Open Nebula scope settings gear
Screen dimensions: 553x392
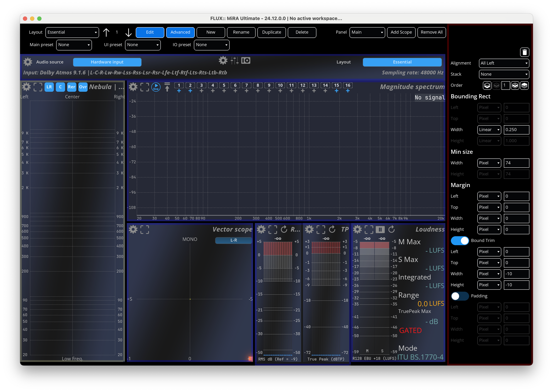pyautogui.click(x=26, y=87)
